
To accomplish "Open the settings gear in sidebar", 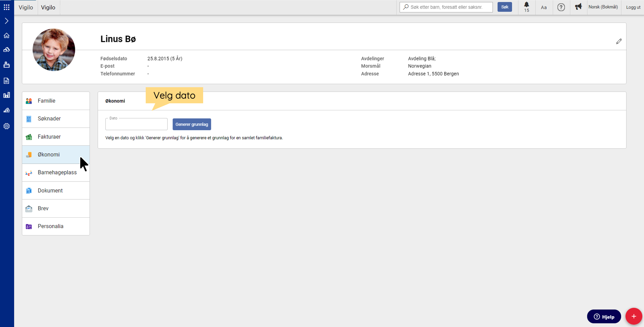I will pyautogui.click(x=7, y=126).
